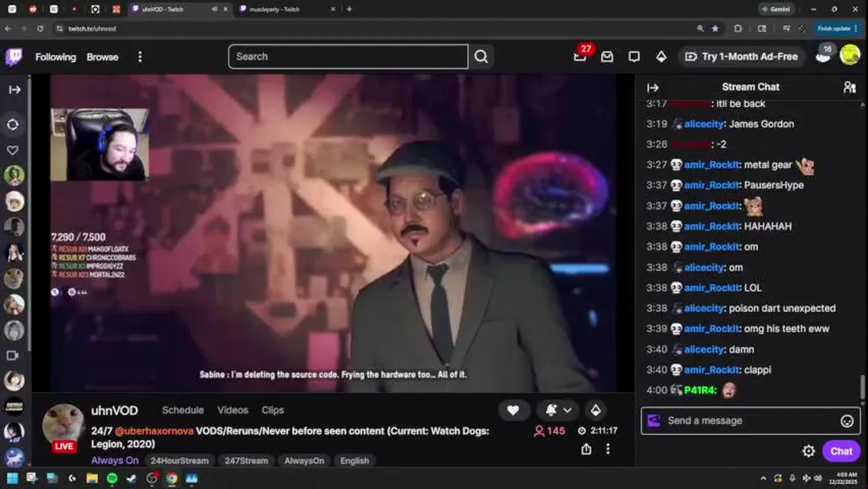Viewport: 868px width, 489px height.
Task: Open the Twitch notifications inbox icon
Action: pyautogui.click(x=607, y=57)
